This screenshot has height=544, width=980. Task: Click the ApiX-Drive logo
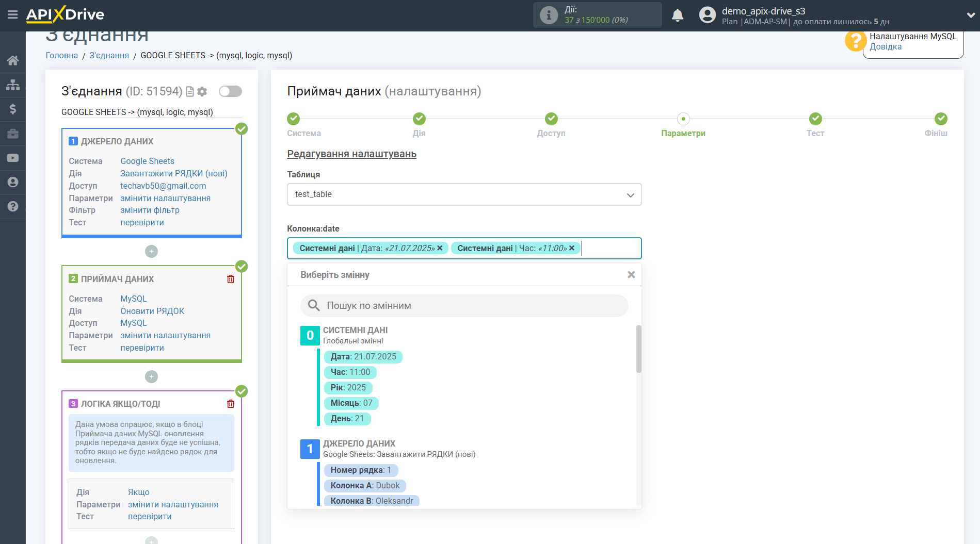coord(65,14)
